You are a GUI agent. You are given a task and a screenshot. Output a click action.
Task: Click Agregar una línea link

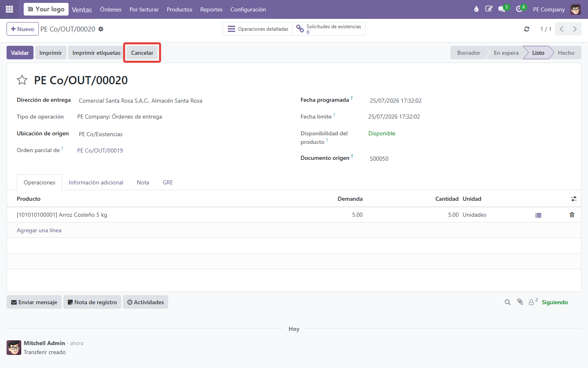[39, 230]
